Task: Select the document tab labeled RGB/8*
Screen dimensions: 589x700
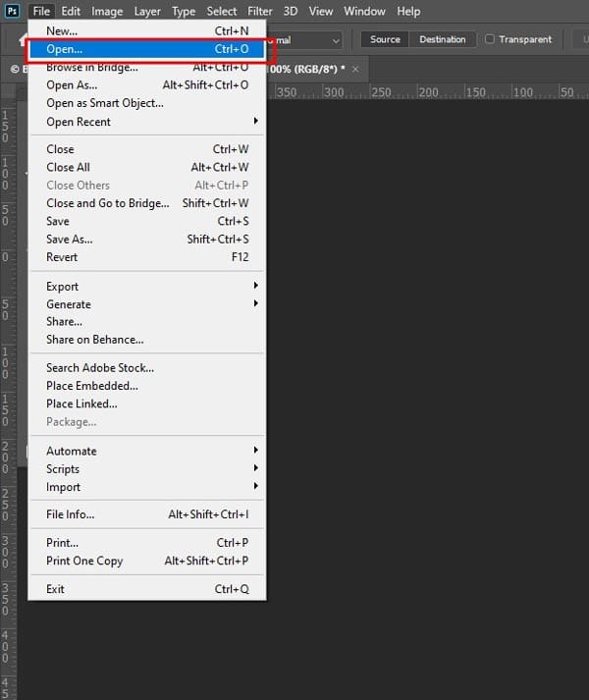Action: pyautogui.click(x=308, y=69)
